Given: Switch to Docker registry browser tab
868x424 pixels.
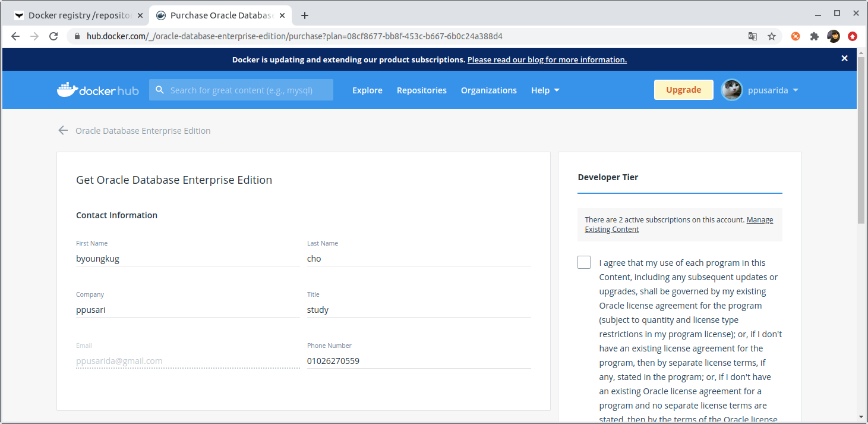Looking at the screenshot, I should (x=79, y=15).
